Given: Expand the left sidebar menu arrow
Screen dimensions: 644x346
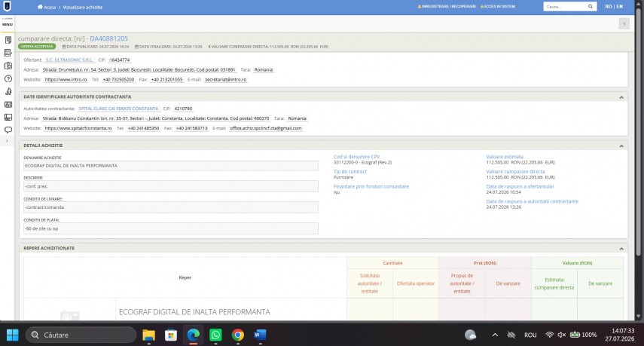Looking at the screenshot, I should coord(7,141).
